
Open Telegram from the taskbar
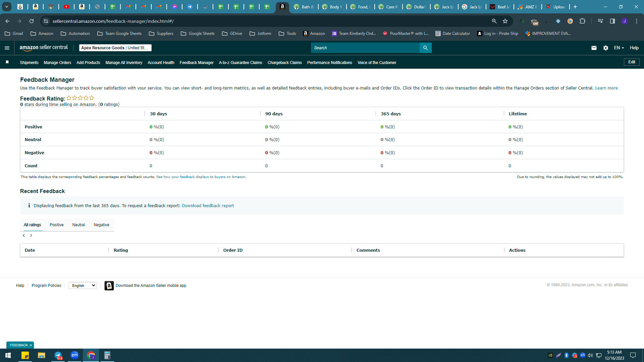[58, 355]
